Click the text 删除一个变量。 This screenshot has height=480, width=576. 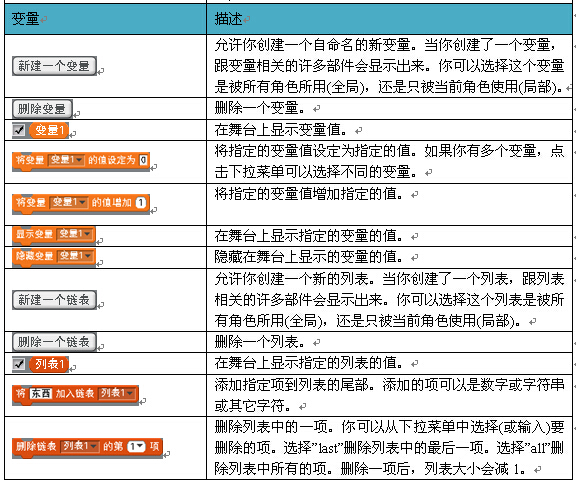(x=260, y=108)
